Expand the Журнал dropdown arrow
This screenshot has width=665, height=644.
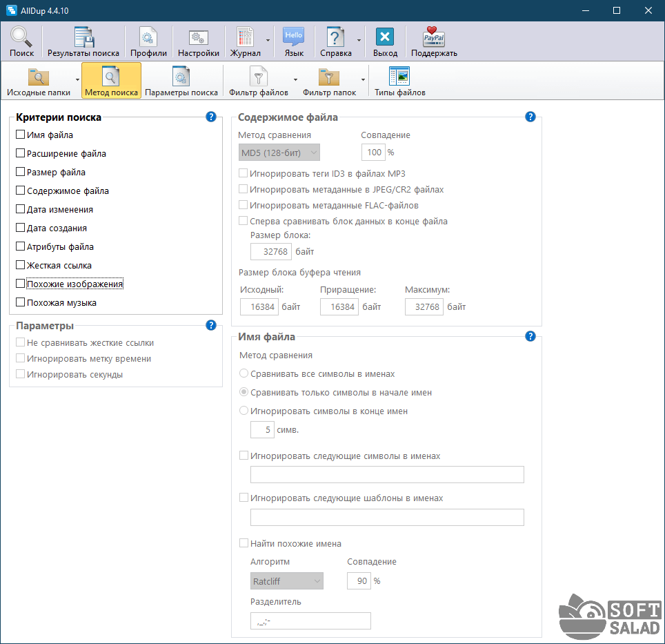click(x=268, y=41)
